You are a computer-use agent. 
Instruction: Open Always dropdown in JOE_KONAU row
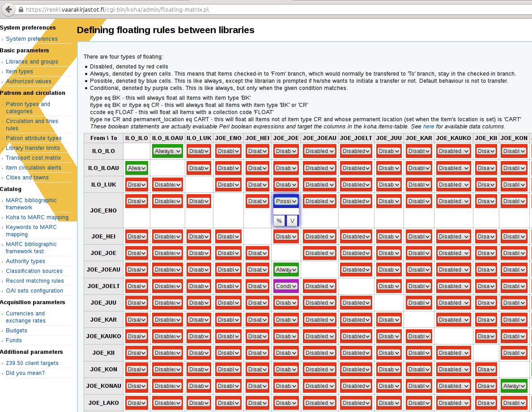(x=514, y=386)
